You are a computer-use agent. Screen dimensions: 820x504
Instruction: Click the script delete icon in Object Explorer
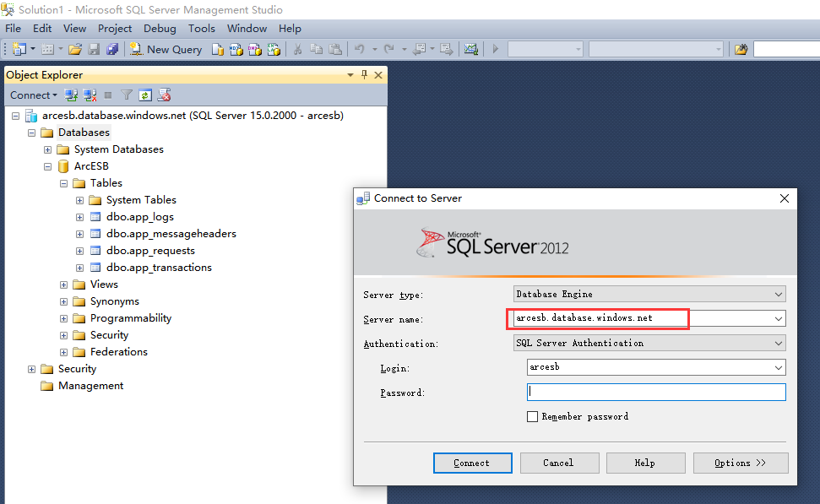pyautogui.click(x=164, y=95)
